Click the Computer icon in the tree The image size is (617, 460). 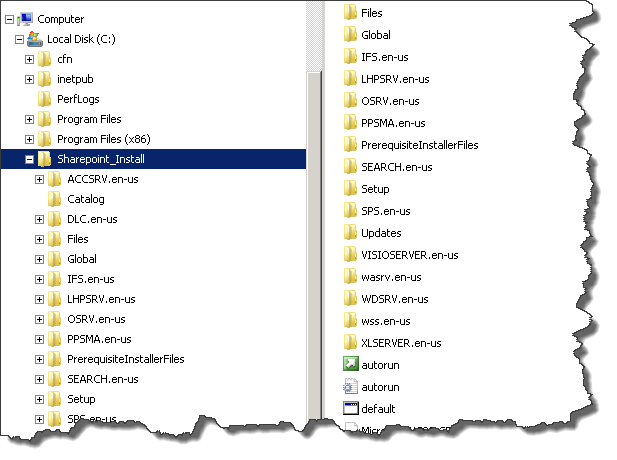pyautogui.click(x=25, y=19)
